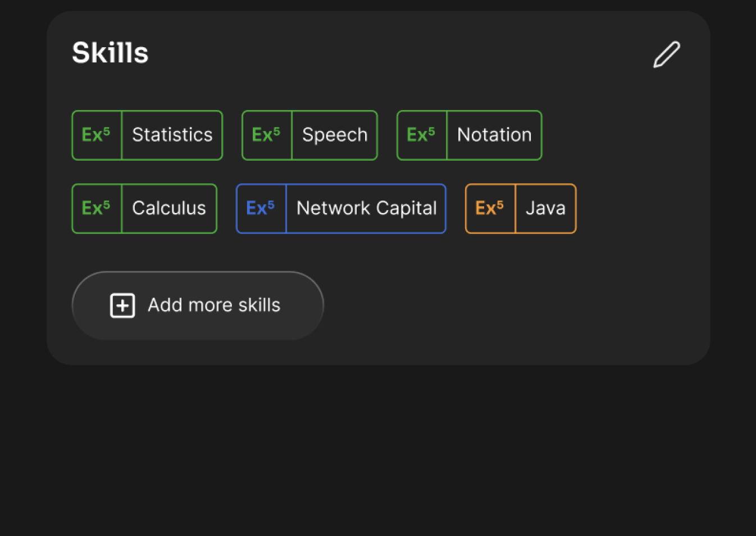This screenshot has width=756, height=536.
Task: Click the pencil edit icon for Skills
Action: click(667, 54)
